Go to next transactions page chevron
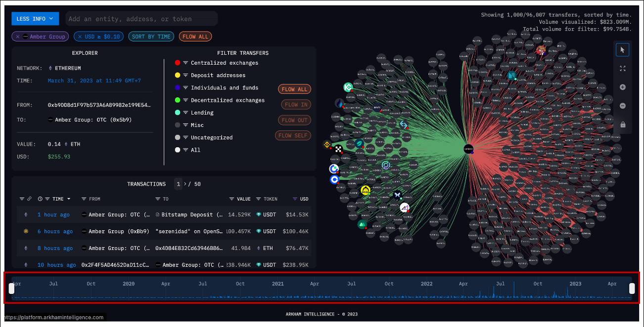Image resolution: width=644 pixels, height=327 pixels. click(185, 184)
